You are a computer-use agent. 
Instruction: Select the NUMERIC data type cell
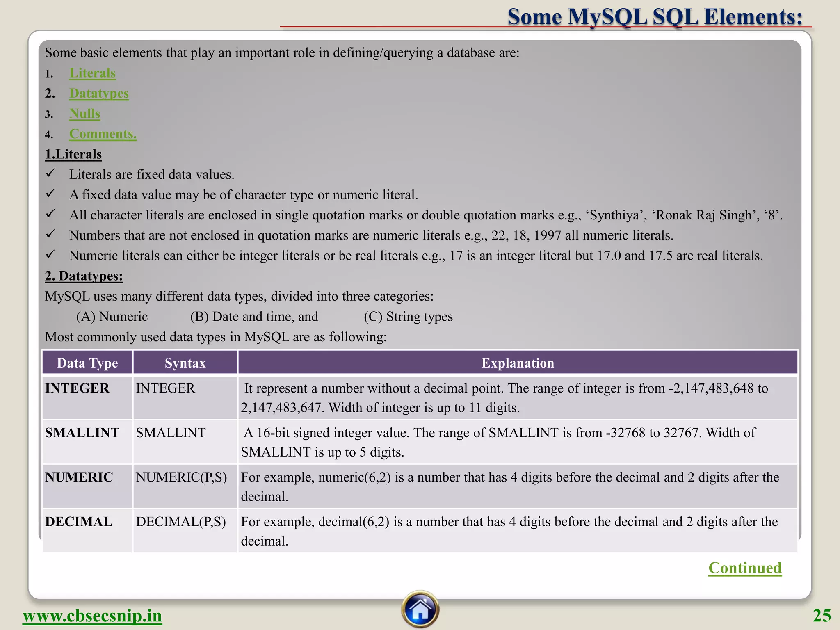(79, 477)
